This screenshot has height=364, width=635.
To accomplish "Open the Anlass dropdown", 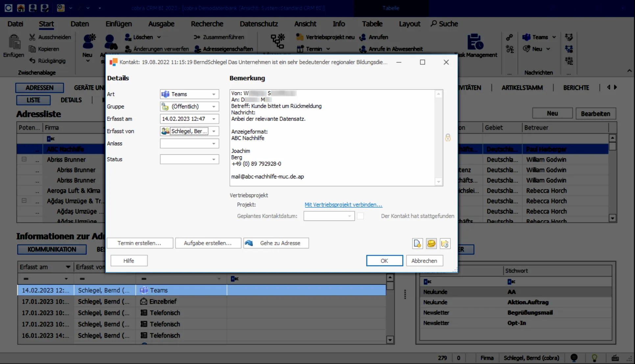I will (x=214, y=144).
